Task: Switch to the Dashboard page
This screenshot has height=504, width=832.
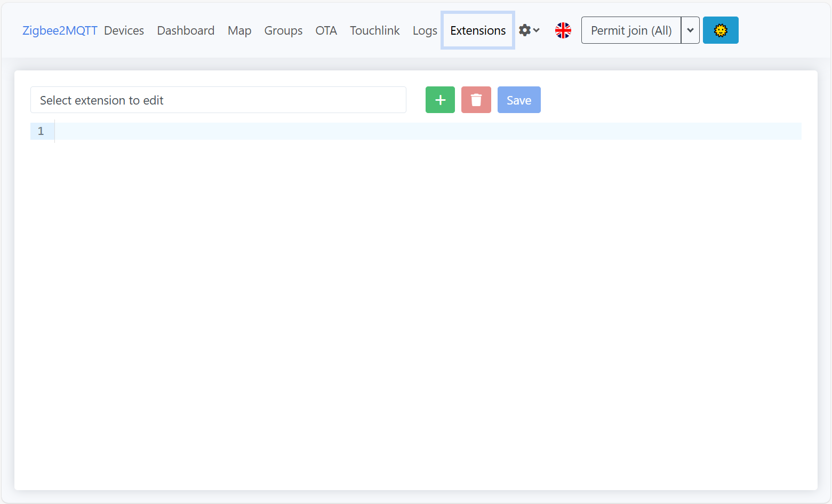Action: tap(186, 30)
